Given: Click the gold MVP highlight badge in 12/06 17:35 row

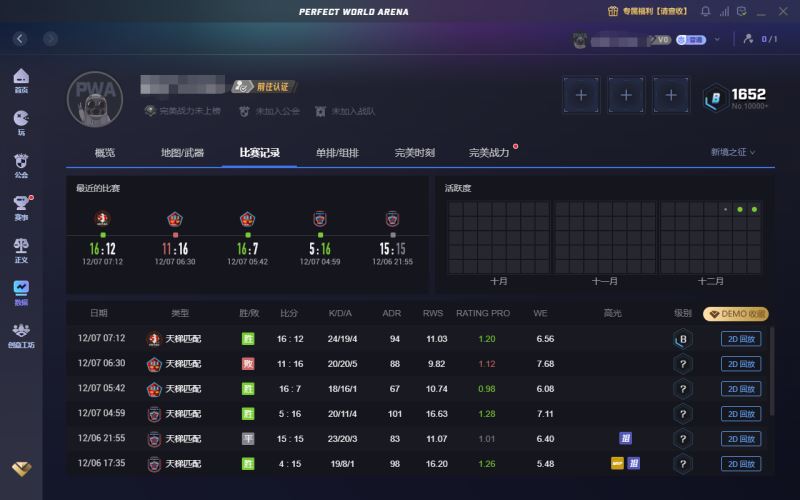Looking at the screenshot, I should (617, 463).
